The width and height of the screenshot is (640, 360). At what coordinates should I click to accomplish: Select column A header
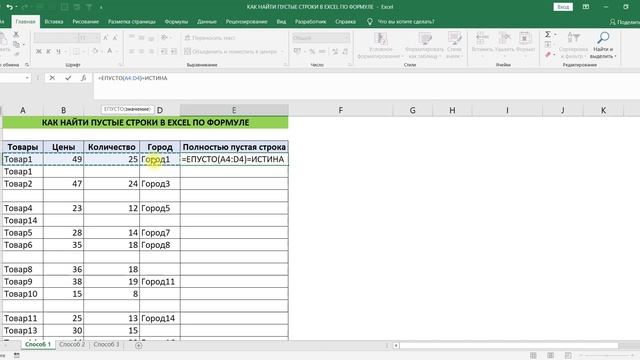click(22, 110)
